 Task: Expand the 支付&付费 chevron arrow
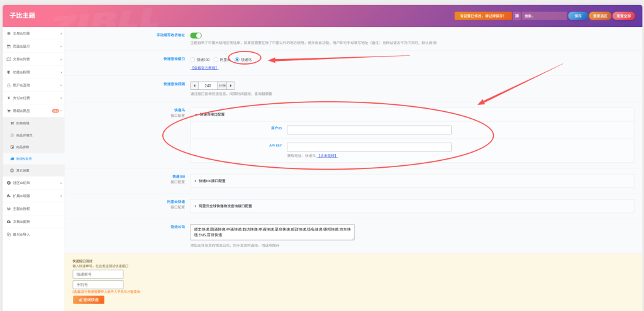[61, 98]
